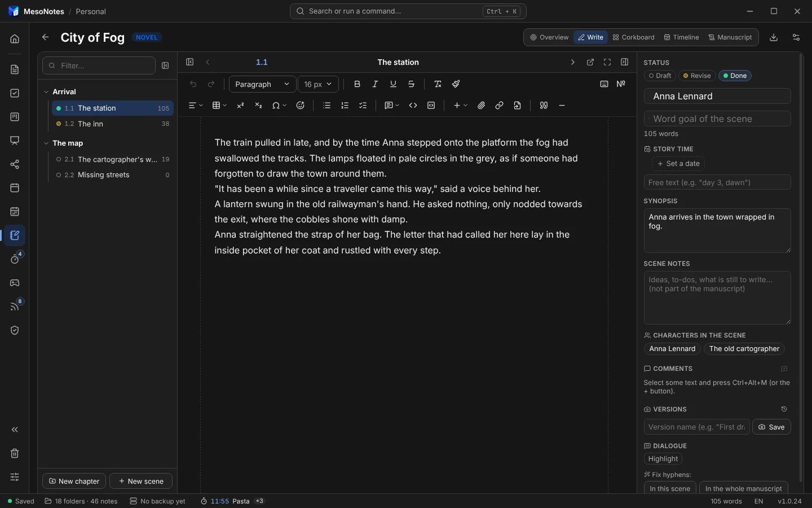Open the text alignment dropdown
812x508 pixels.
point(195,106)
